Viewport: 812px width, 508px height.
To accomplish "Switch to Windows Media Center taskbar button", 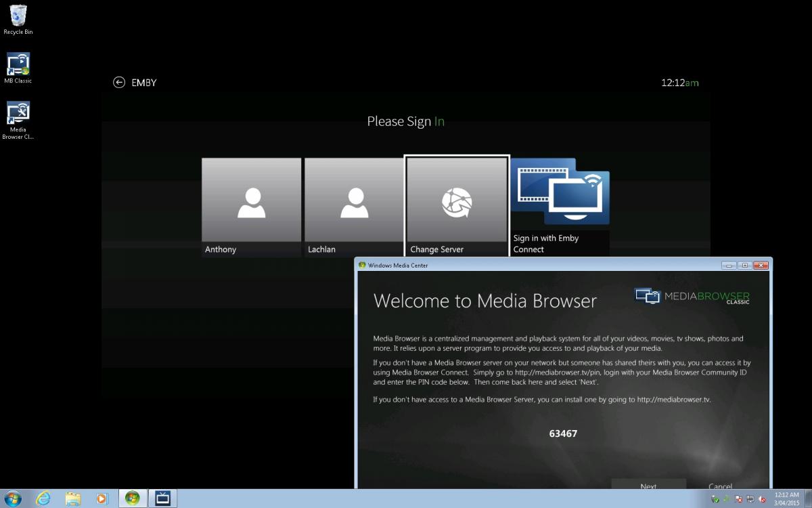I will point(133,499).
